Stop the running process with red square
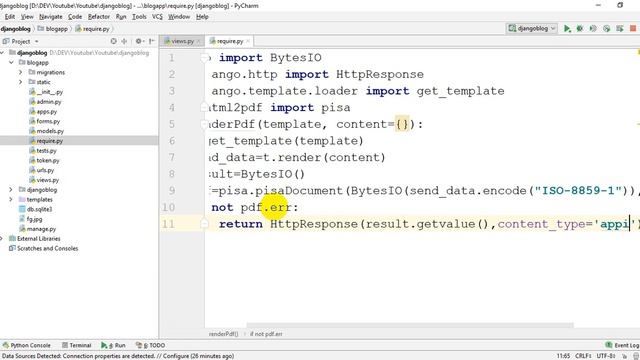This screenshot has width=640, height=360. [x=633, y=29]
